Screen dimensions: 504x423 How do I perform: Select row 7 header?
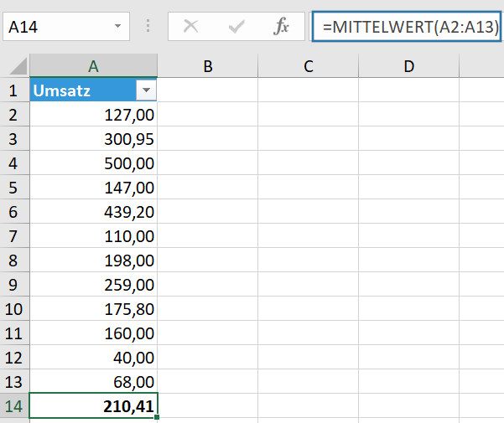[x=14, y=235]
